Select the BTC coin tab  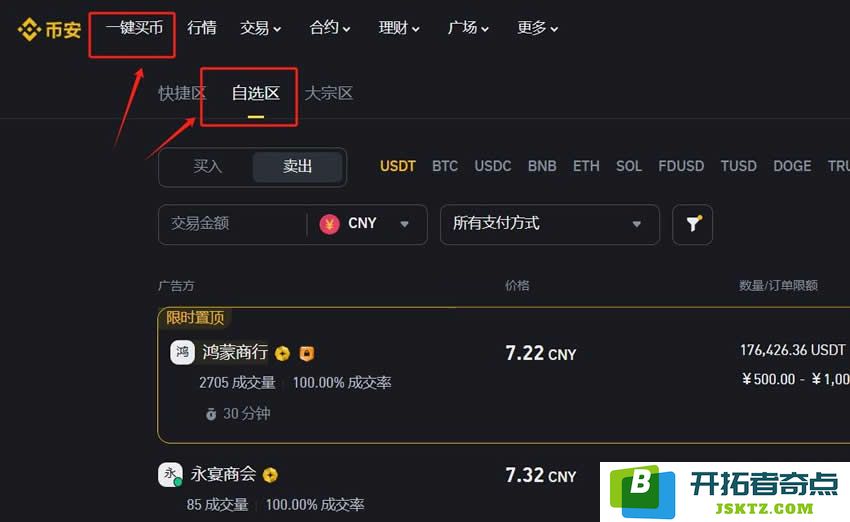(445, 166)
